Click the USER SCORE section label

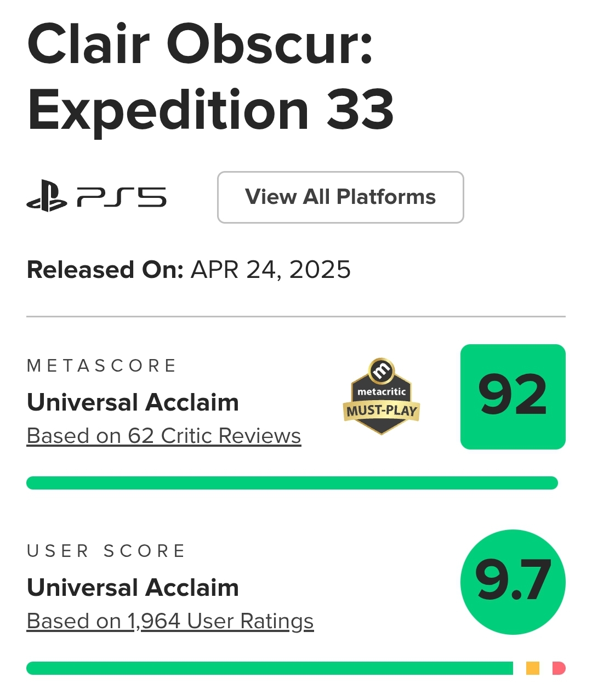pos(106,551)
